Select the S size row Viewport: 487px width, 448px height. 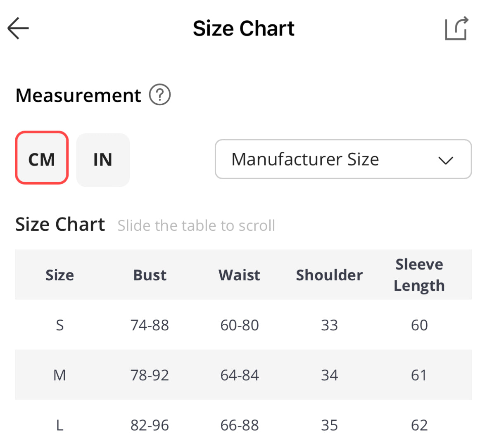click(59, 325)
